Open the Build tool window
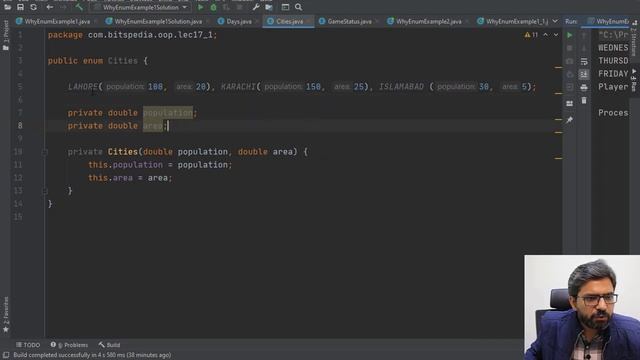Viewport: 640px width, 360px height. pyautogui.click(x=109, y=345)
